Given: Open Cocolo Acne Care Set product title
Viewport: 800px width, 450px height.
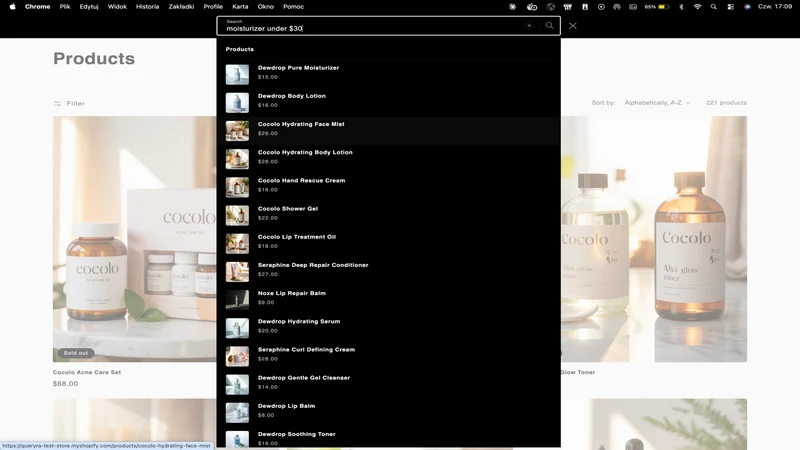Looking at the screenshot, I should 87,372.
